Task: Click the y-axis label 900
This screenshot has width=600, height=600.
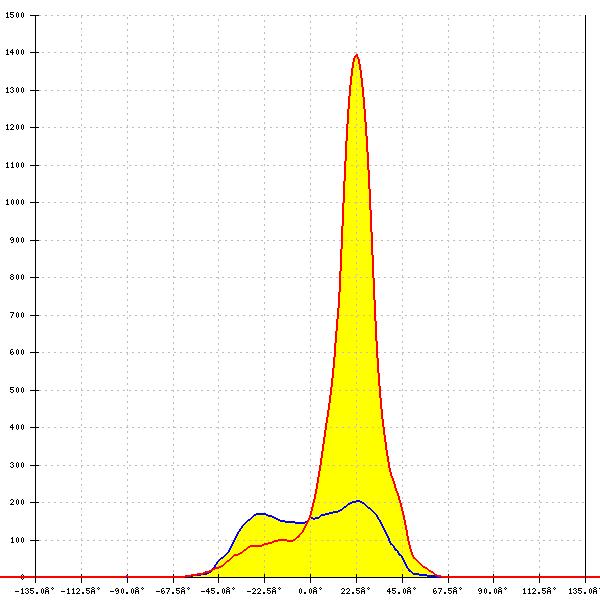Action: 17,240
